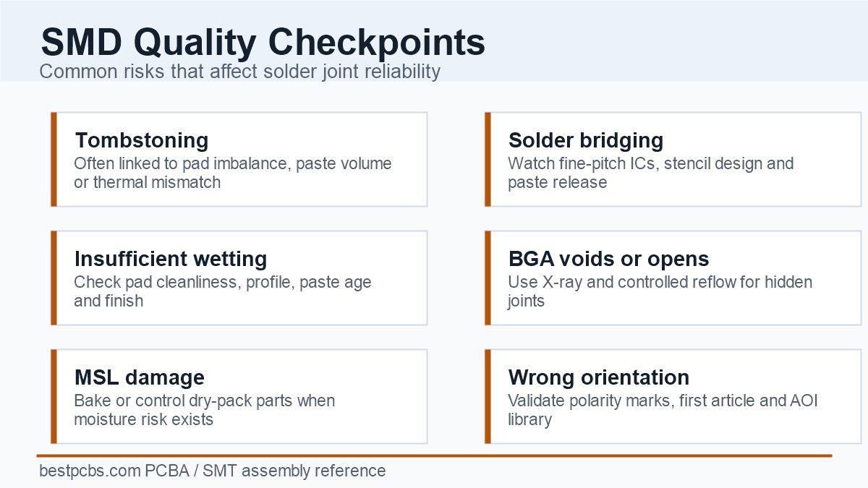Click the polarity marks and AOI description
The image size is (868, 488).
click(663, 410)
